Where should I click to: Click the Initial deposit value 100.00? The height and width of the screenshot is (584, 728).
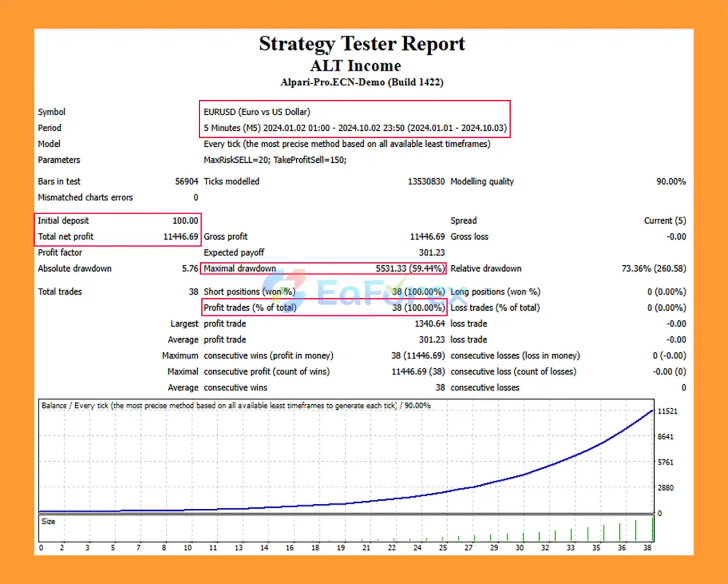click(185, 220)
